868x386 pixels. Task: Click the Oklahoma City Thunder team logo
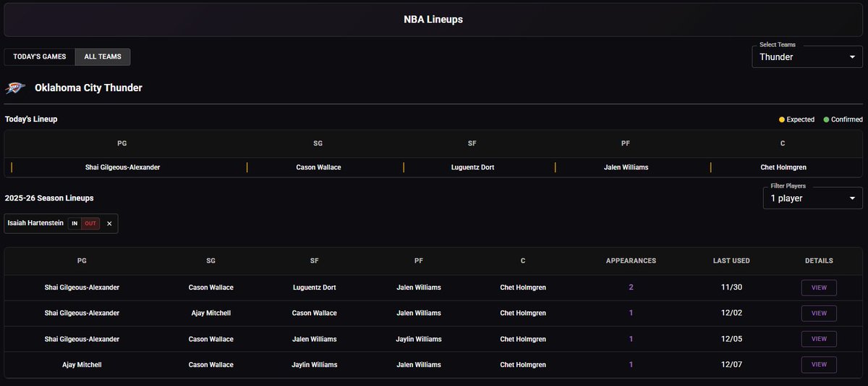point(15,88)
